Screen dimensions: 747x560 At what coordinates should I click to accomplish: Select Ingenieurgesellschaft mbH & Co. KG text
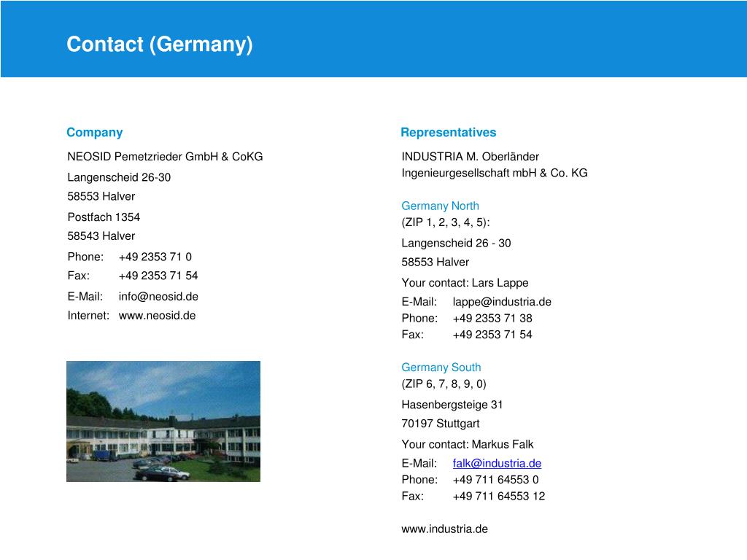coord(495,173)
